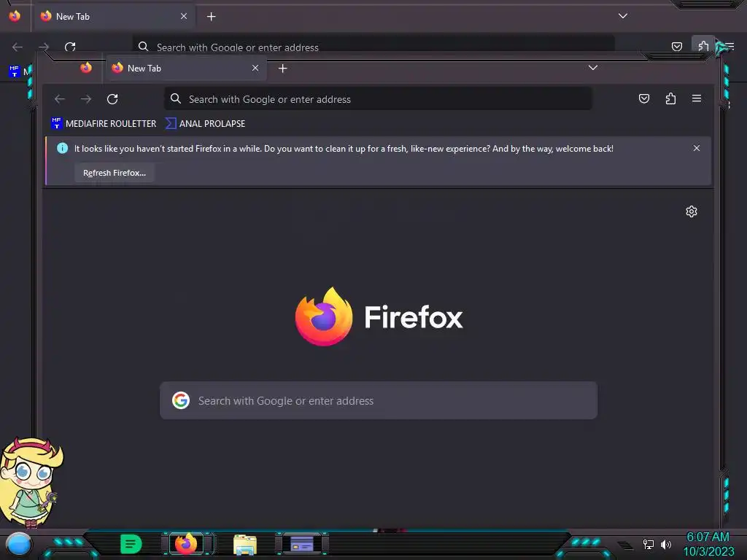Open volume control in system tray
The width and height of the screenshot is (747, 560).
pos(666,544)
